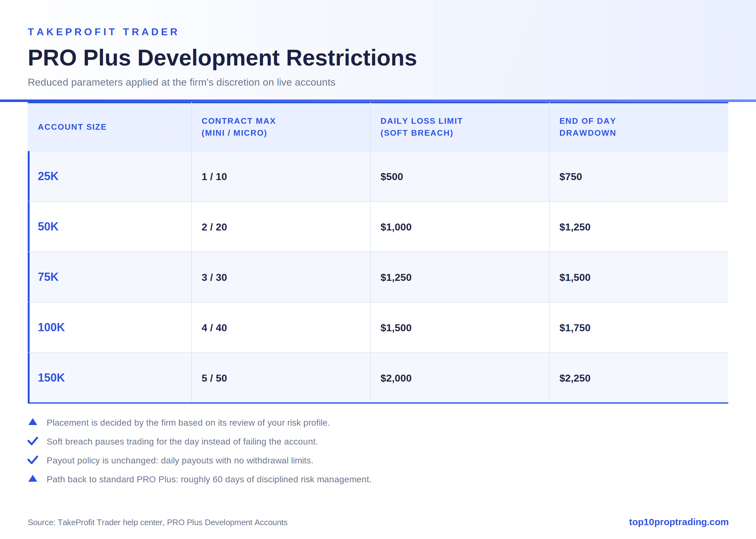Viewport: 756px width, 539px height.
Task: Click the note about 60 days path back
Action: pos(209,479)
